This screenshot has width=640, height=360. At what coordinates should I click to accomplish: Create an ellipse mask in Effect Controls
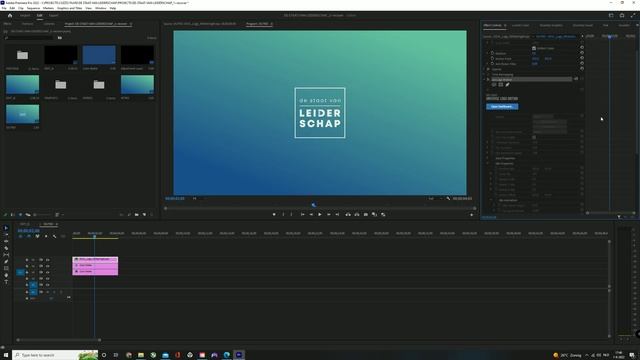(x=494, y=84)
